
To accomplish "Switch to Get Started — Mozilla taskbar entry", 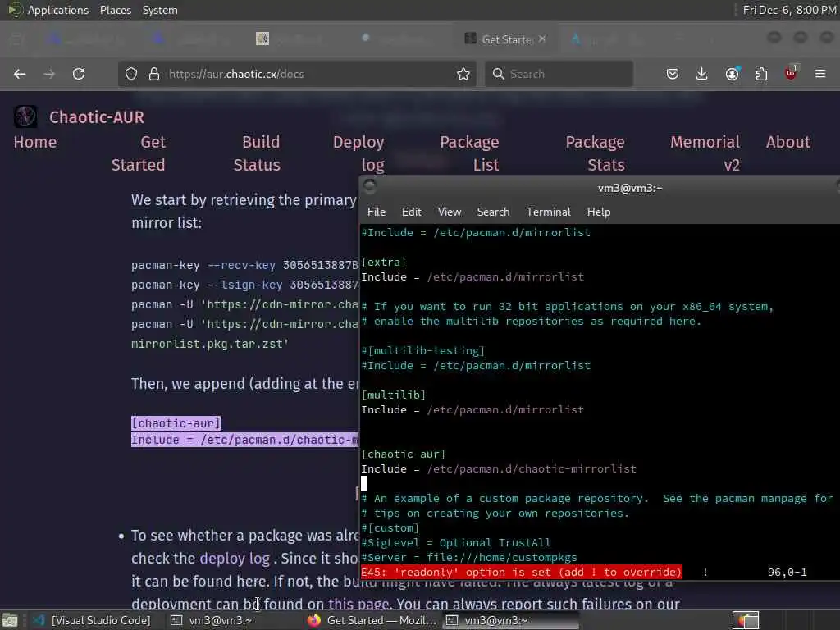I will coord(373,620).
